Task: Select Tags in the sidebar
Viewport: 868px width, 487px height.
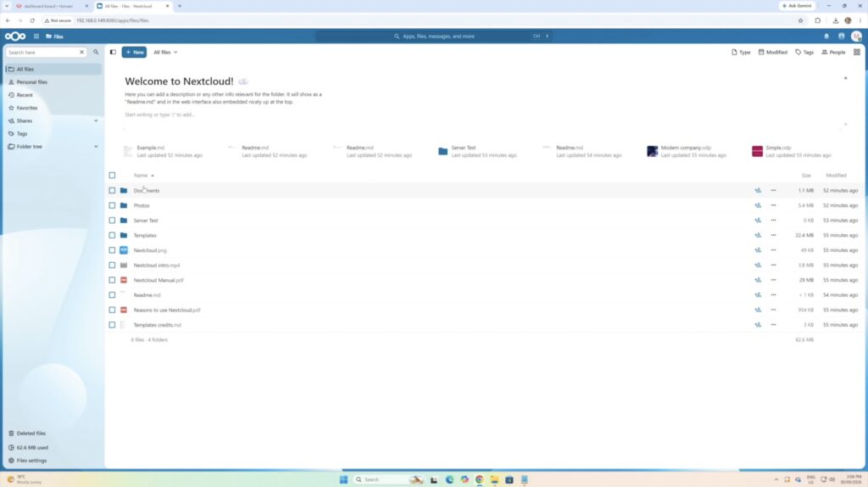Action: tap(53, 134)
